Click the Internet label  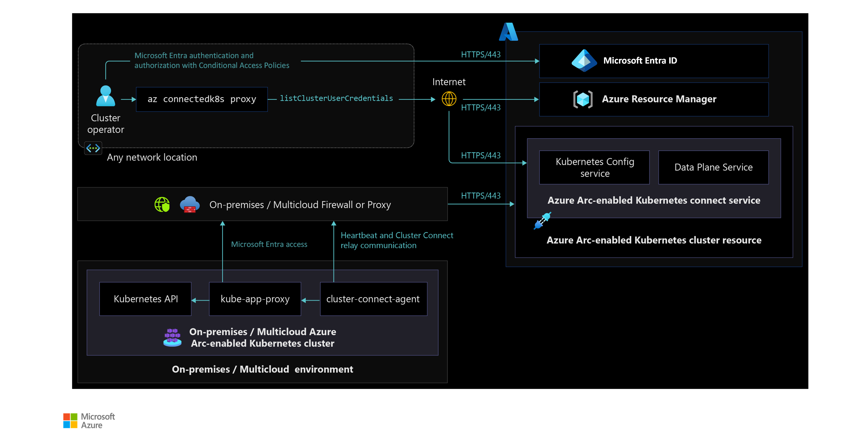coord(449,82)
